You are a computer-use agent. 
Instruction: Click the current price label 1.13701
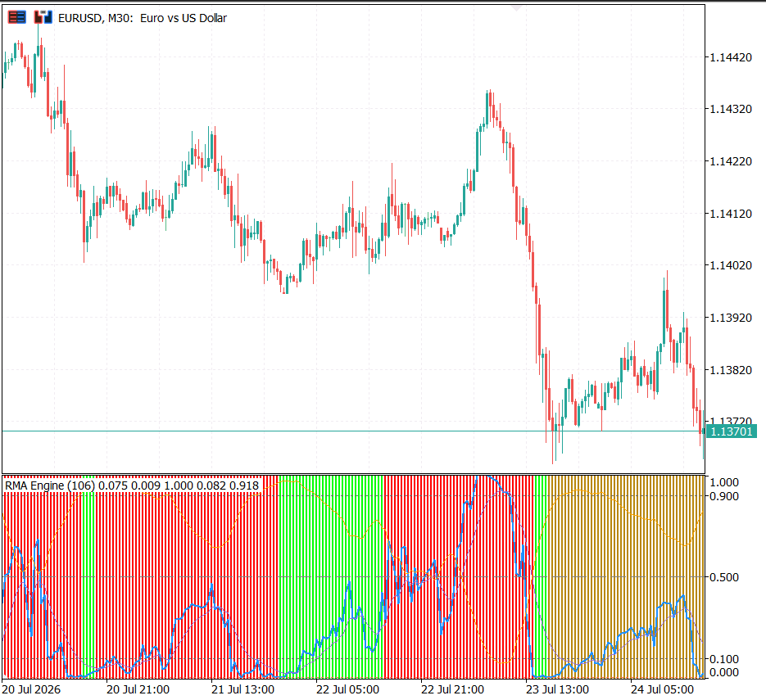click(732, 431)
